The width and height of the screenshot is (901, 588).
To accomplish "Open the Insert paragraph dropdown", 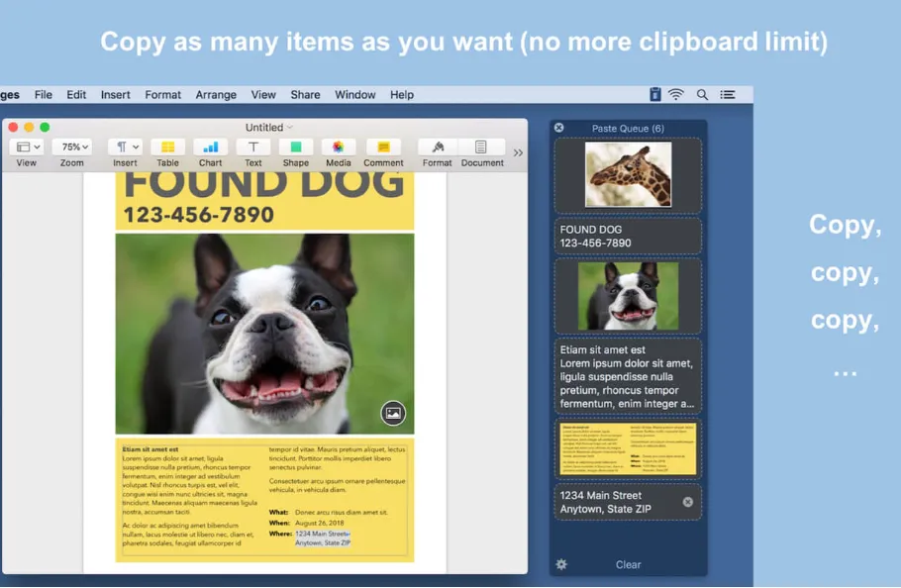I will pos(126,147).
